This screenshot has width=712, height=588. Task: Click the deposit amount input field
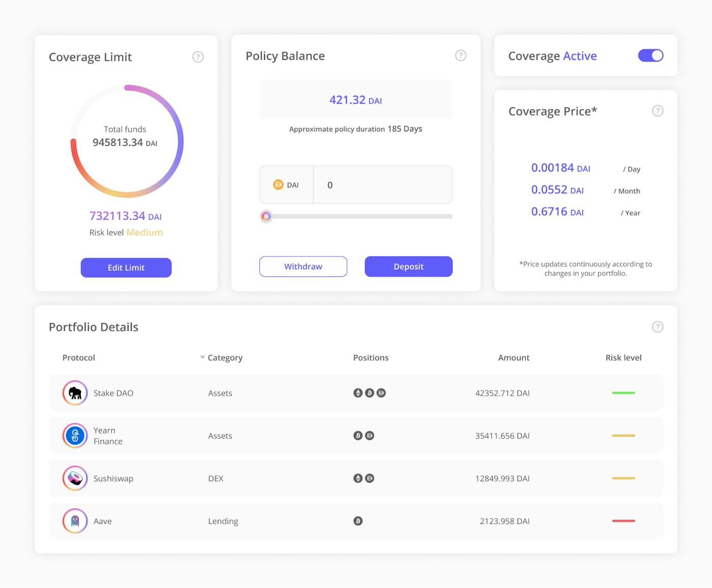point(382,184)
